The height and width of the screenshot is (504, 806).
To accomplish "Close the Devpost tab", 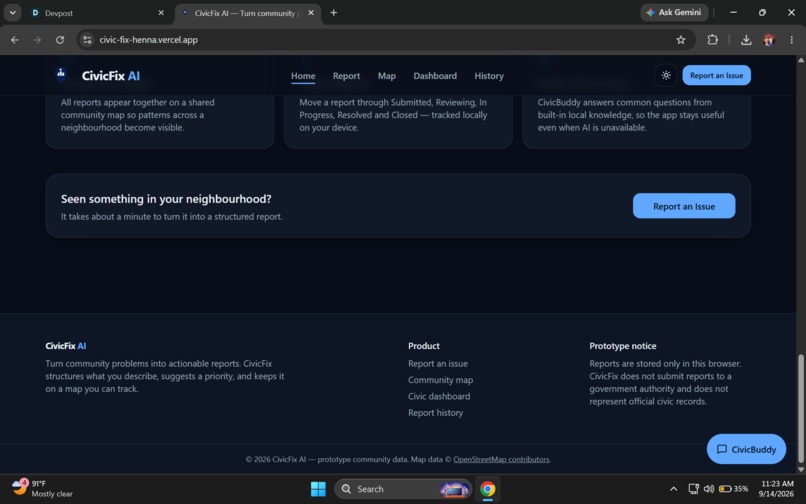I will (161, 13).
